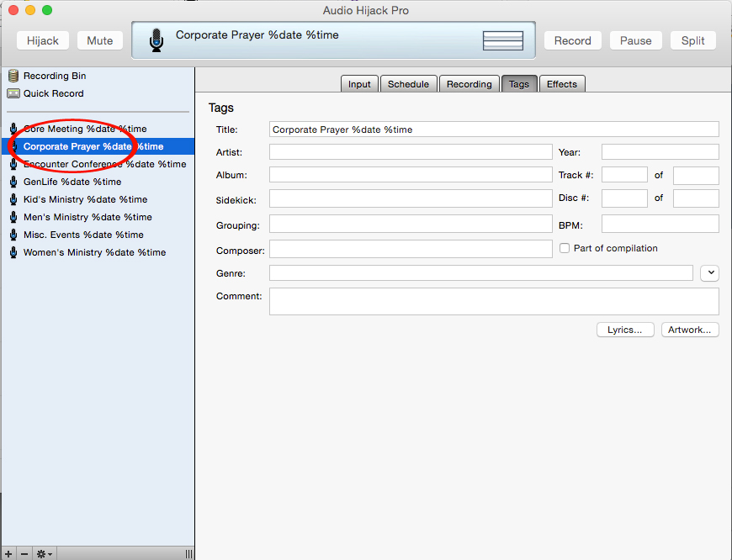The width and height of the screenshot is (732, 560).
Task: Start recording with the Record button
Action: coord(573,40)
